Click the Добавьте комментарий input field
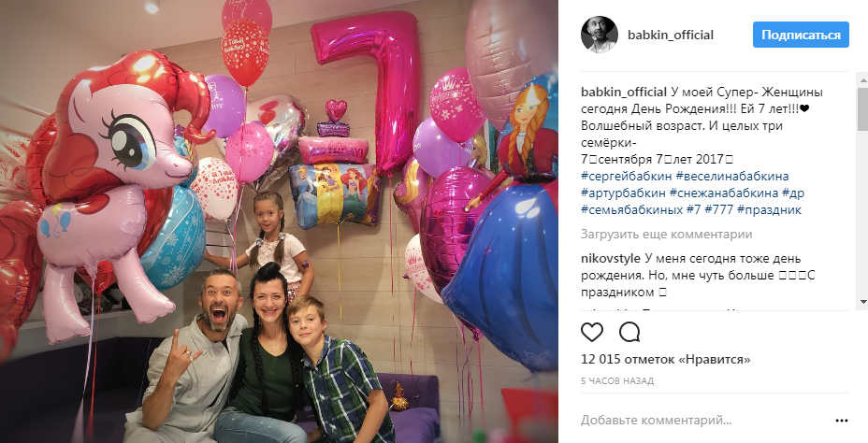Image resolution: width=868 pixels, height=443 pixels. click(703, 421)
